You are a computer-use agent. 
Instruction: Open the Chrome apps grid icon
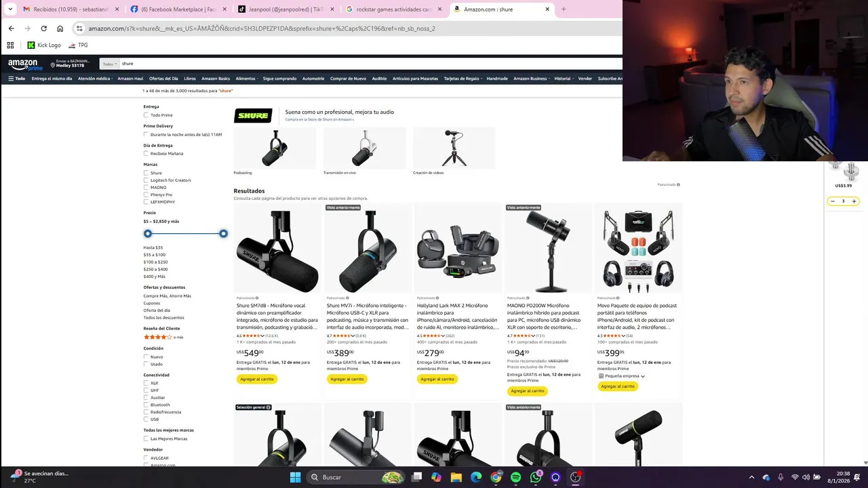pos(10,45)
